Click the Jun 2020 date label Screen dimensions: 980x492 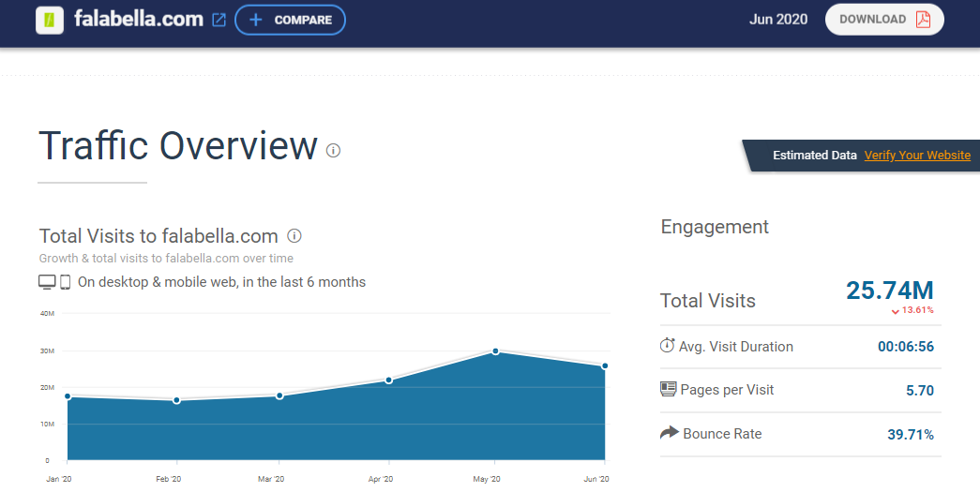tap(778, 20)
